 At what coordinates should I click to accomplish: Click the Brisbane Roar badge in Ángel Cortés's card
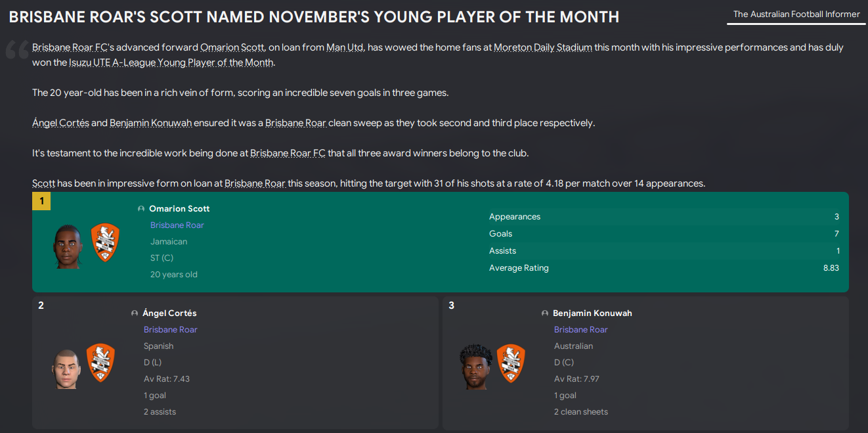coord(100,363)
